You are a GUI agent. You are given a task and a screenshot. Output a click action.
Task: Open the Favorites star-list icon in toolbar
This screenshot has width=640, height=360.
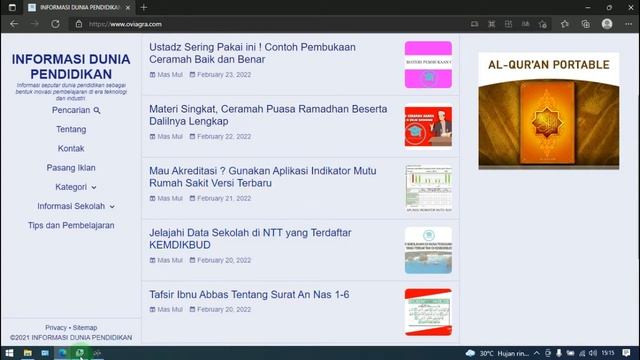click(565, 24)
